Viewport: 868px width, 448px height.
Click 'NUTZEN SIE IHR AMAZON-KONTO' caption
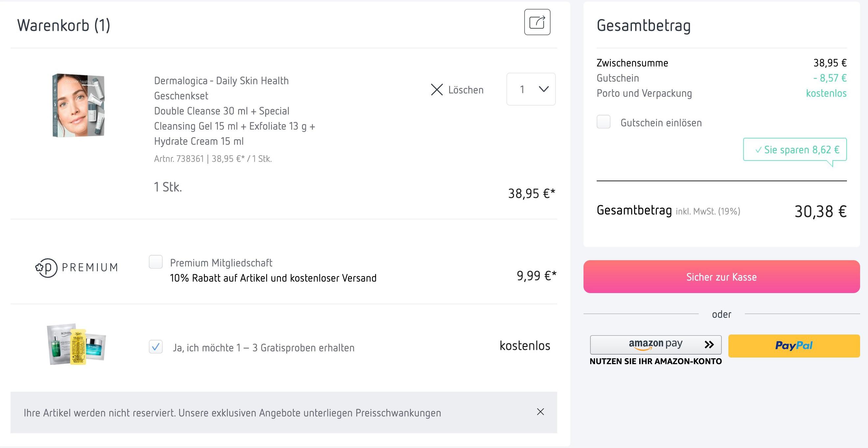coord(656,361)
